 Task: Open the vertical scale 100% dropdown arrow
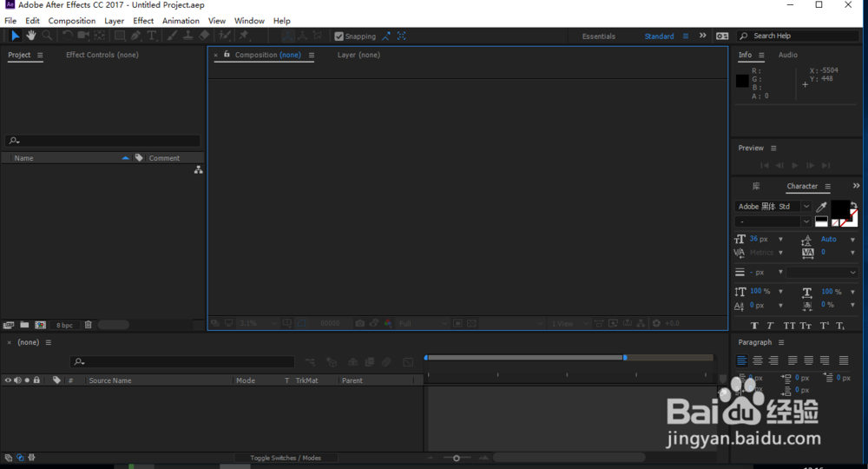[x=780, y=292]
